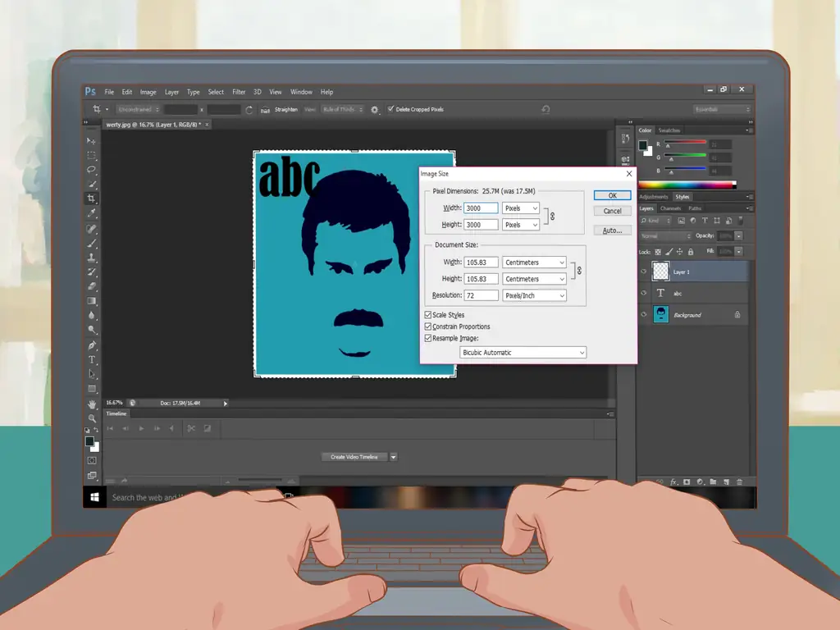Image resolution: width=840 pixels, height=630 pixels.
Task: Click the Create Video Timeline button
Action: 354,457
